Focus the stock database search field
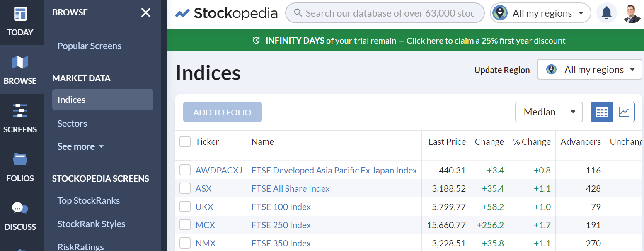The height and width of the screenshot is (251, 644). pyautogui.click(x=385, y=13)
